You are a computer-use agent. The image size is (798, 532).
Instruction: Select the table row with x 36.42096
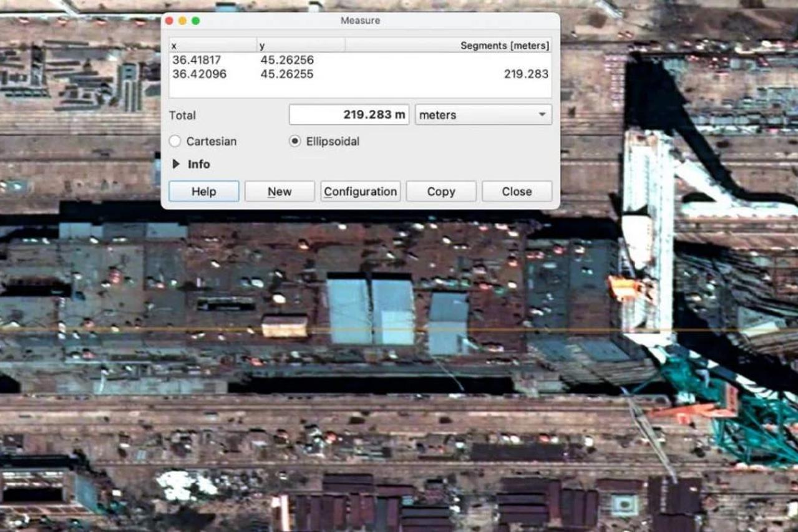[x=359, y=74]
